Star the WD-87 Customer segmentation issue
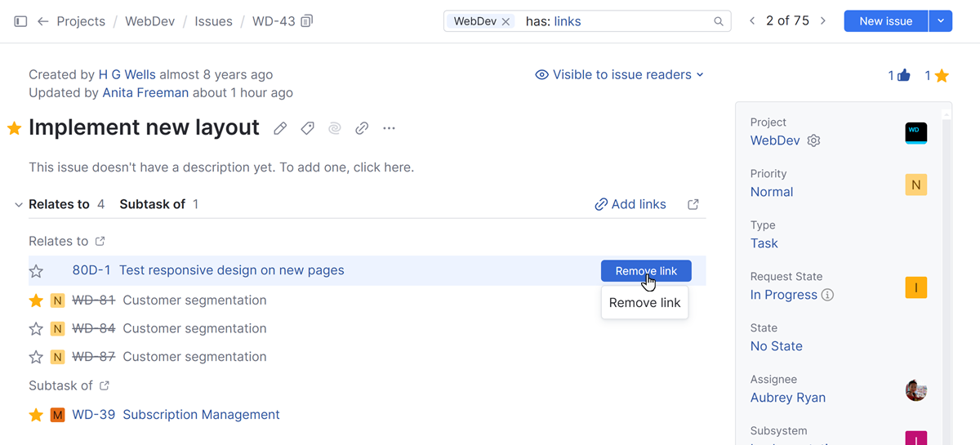This screenshot has width=980, height=445. click(x=36, y=357)
